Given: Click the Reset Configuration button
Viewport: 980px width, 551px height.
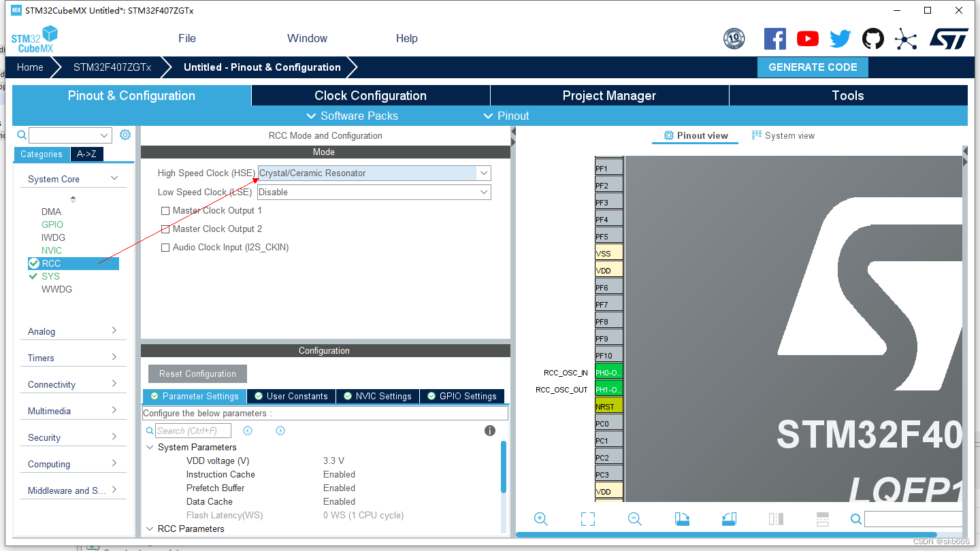Looking at the screenshot, I should (x=197, y=373).
